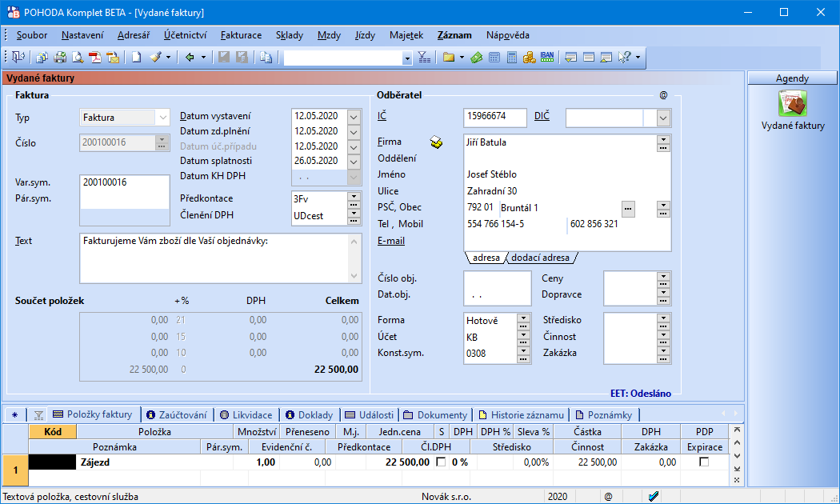Toggle the PDP checkbox in Zájezd row

tap(704, 462)
